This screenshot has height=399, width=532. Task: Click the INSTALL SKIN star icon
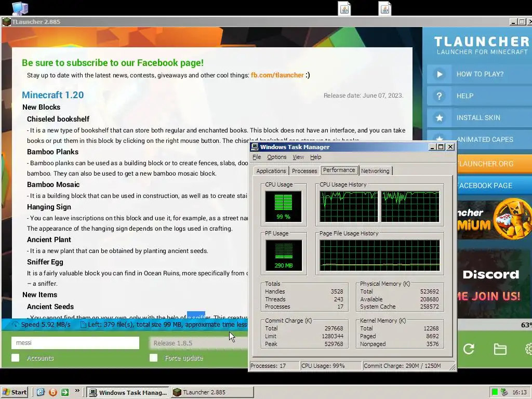click(x=440, y=118)
